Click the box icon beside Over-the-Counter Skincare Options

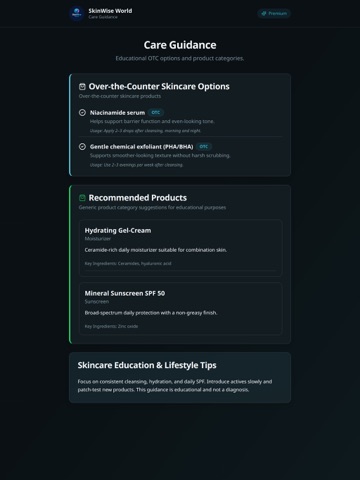(82, 87)
